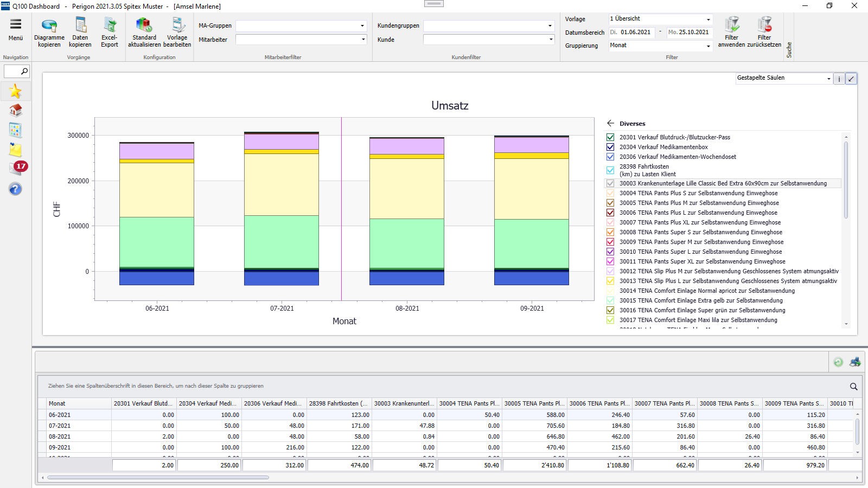Click Filter zurücksetzen

765,30
